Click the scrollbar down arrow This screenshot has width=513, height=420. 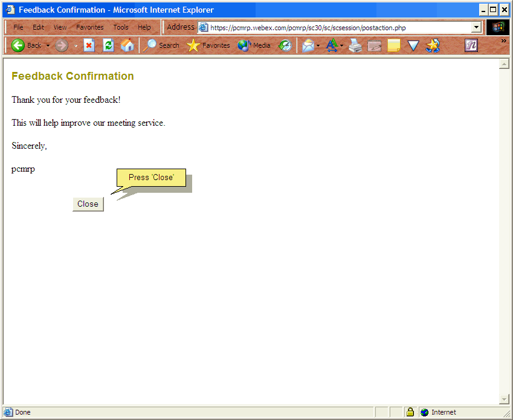pyautogui.click(x=505, y=399)
